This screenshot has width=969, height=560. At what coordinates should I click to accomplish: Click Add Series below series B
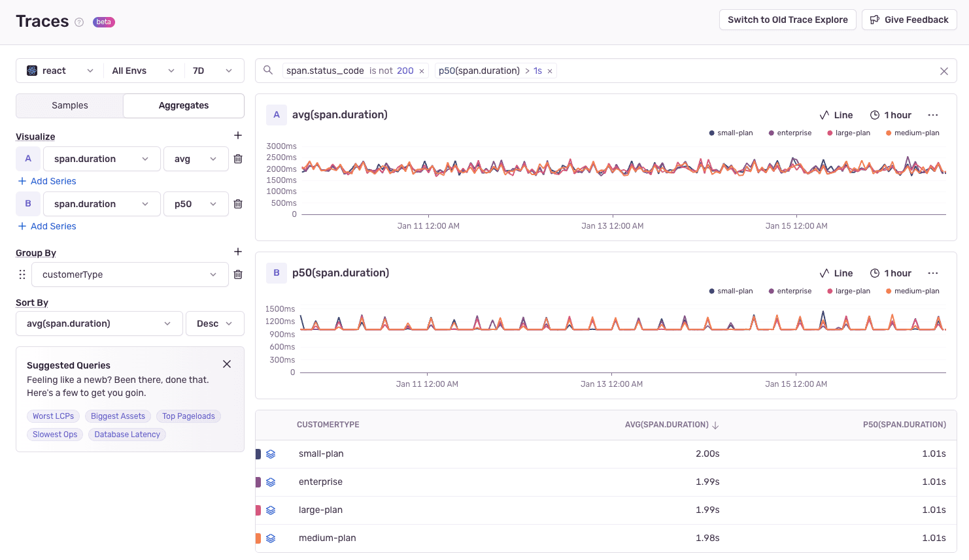click(46, 226)
